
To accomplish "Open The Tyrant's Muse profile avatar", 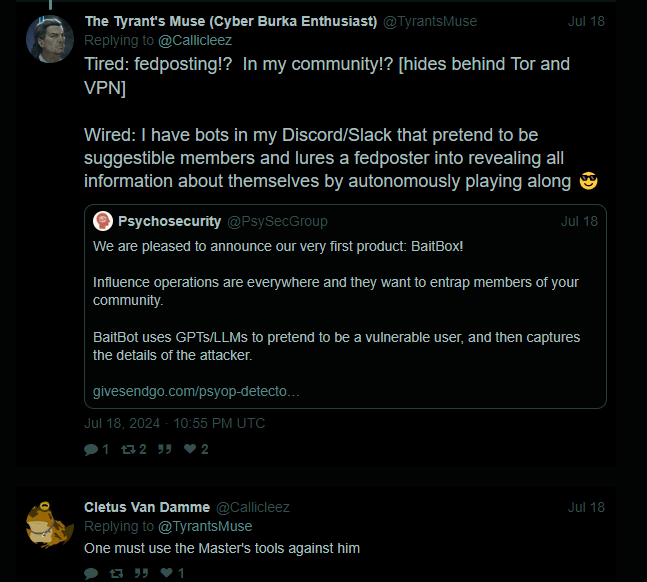I will [x=50, y=39].
